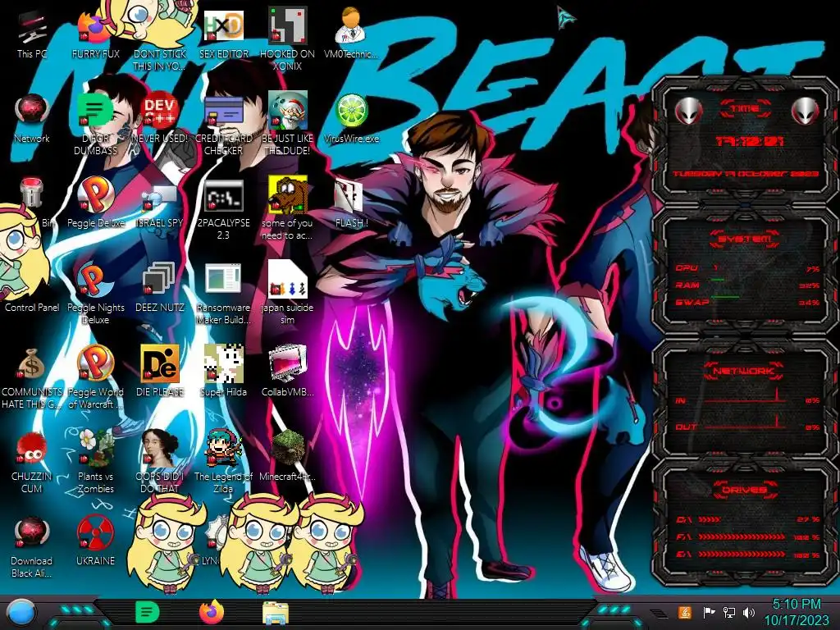Image resolution: width=840 pixels, height=630 pixels.
Task: Open the DEEZ NUTZ shortcut
Action: click(160, 288)
